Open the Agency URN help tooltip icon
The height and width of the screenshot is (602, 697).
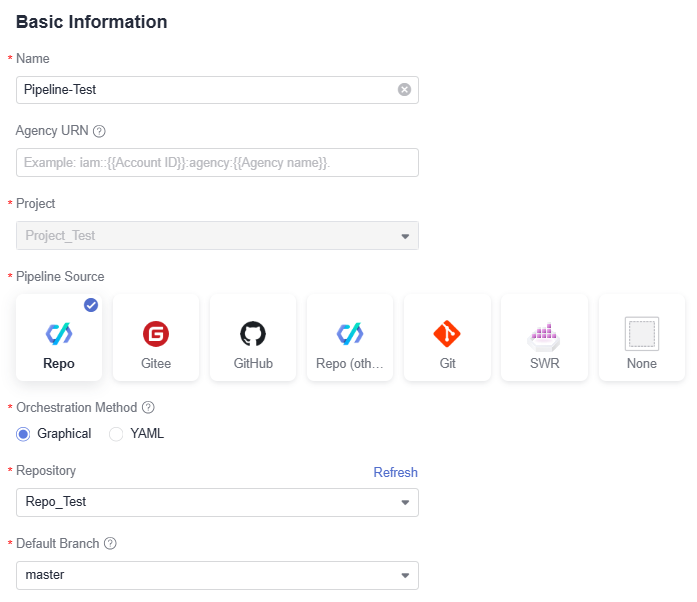(99, 131)
